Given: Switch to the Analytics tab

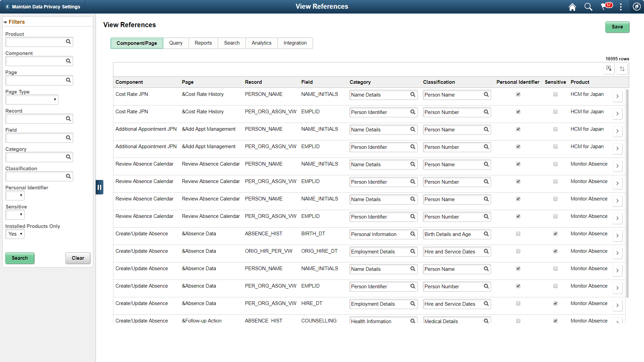Looking at the screenshot, I should (x=261, y=43).
